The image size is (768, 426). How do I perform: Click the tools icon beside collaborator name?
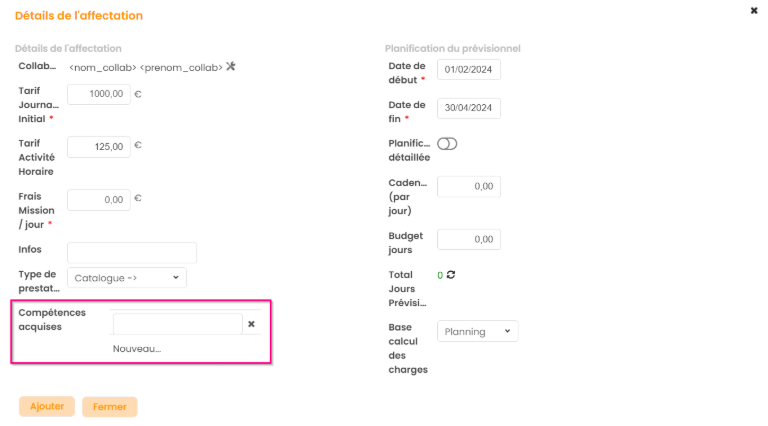[x=231, y=67]
